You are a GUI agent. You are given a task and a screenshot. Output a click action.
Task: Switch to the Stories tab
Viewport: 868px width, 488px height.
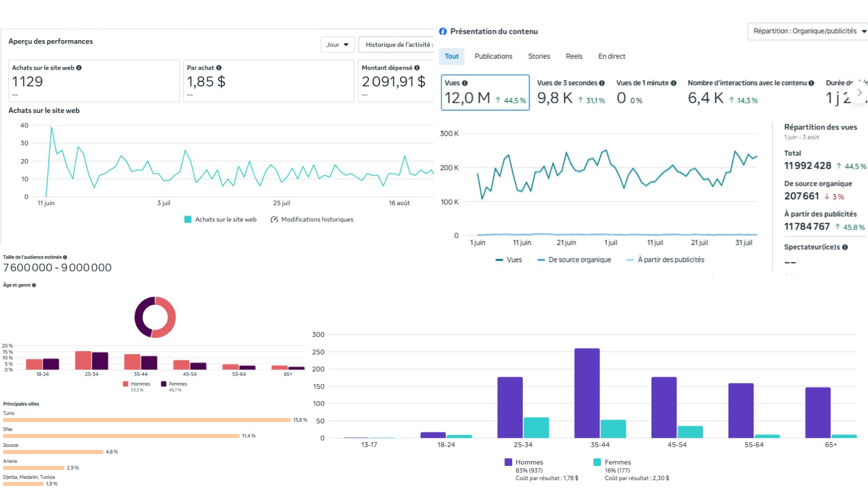tap(539, 56)
